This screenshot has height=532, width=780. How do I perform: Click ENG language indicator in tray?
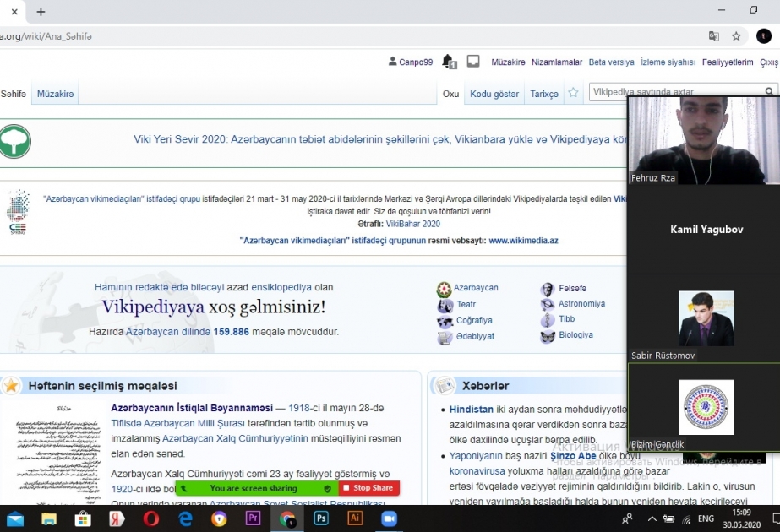click(706, 519)
